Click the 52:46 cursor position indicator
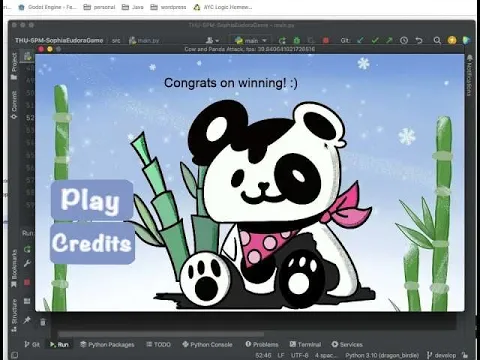 point(263,355)
